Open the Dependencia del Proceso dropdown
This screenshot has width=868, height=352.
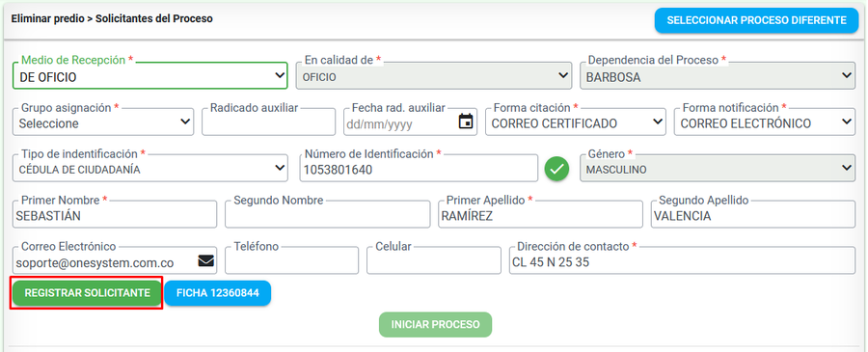718,75
